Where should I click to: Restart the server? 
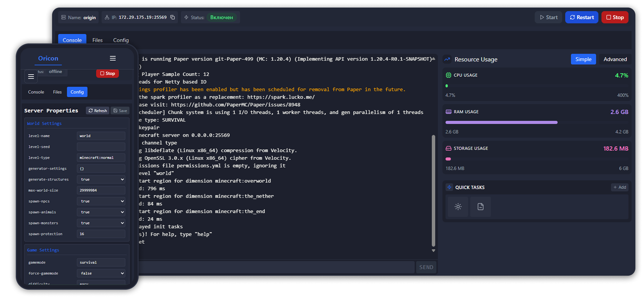(582, 17)
